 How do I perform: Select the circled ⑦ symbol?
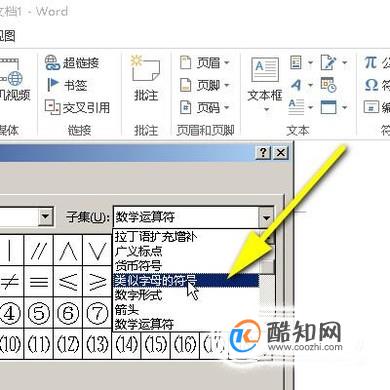(97, 312)
